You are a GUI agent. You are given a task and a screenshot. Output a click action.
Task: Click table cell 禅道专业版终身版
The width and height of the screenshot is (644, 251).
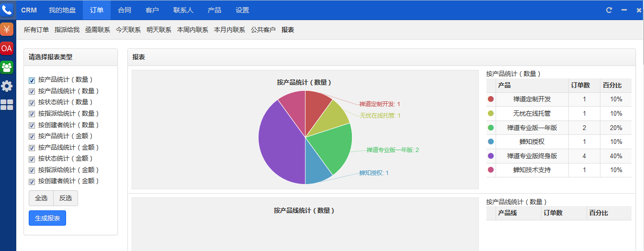pos(532,156)
